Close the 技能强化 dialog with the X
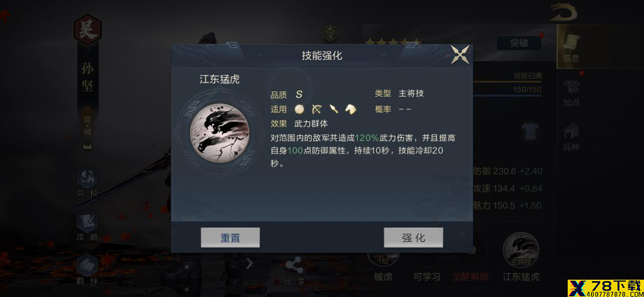The width and height of the screenshot is (644, 297). [460, 55]
